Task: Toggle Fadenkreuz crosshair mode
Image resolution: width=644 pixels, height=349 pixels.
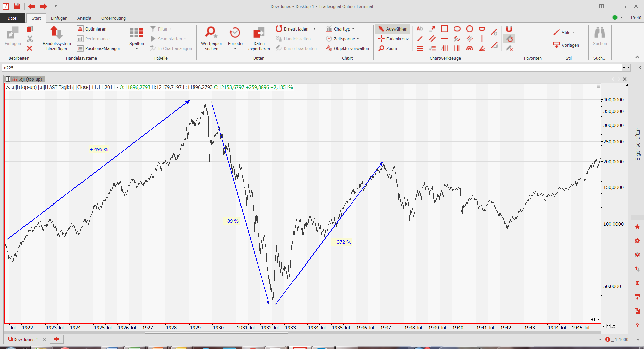Action: tap(393, 39)
